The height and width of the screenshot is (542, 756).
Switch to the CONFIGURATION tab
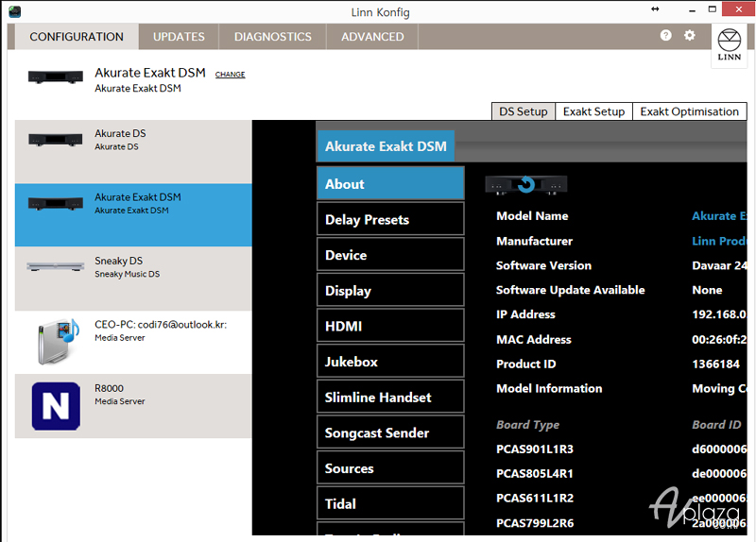pyautogui.click(x=77, y=37)
